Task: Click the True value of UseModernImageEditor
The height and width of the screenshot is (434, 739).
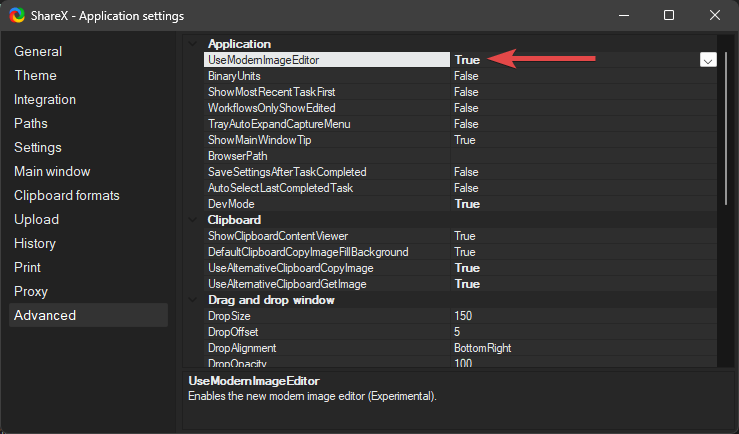Action: pyautogui.click(x=467, y=60)
